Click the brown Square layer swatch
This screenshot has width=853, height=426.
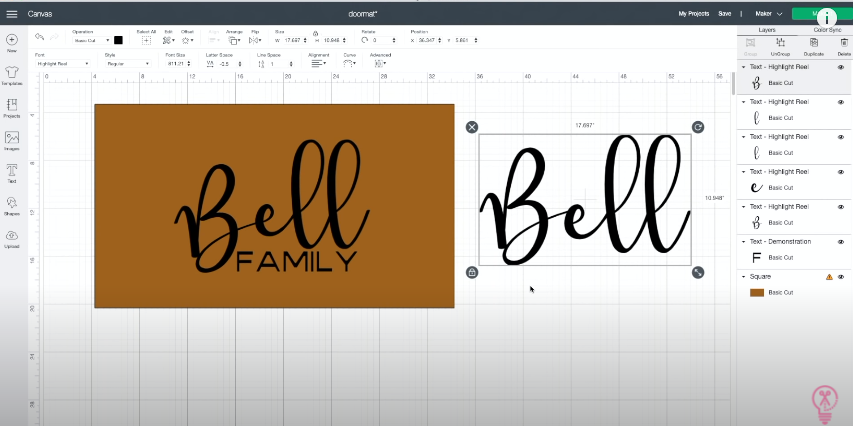click(757, 293)
